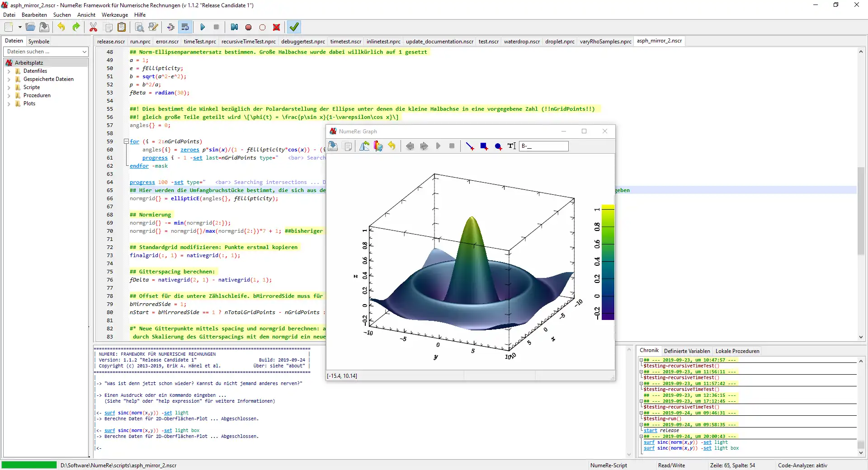The image size is (868, 470).
Task: Switch to the waterdrop.nscr tab
Action: click(x=522, y=42)
